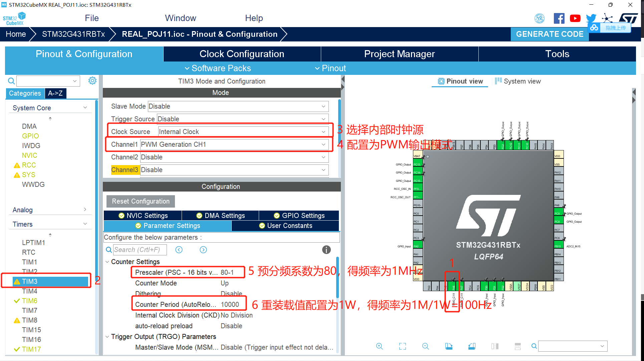Select TIM17 timer in list

(x=31, y=349)
